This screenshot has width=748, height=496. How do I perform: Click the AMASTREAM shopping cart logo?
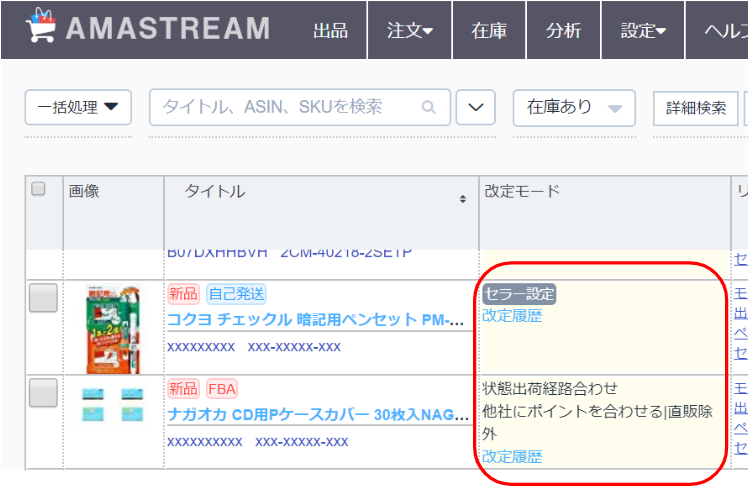point(40,26)
